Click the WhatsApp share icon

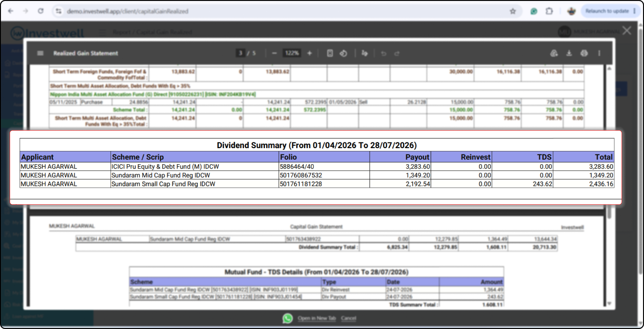[287, 318]
